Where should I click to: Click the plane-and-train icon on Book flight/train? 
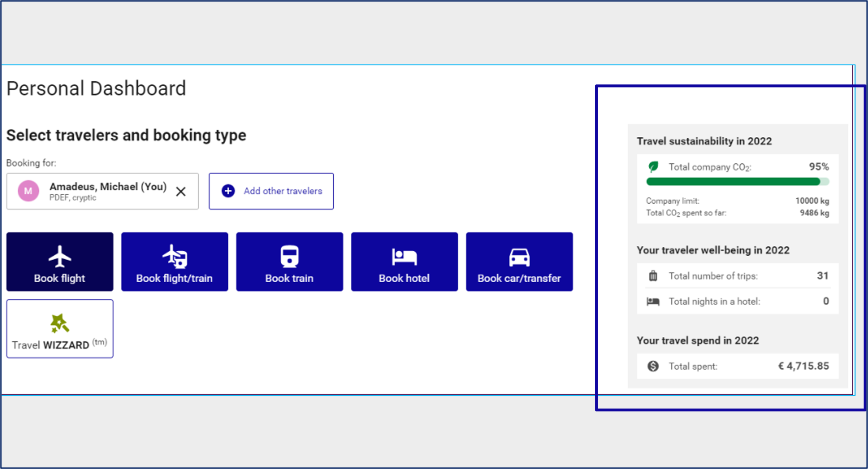click(175, 256)
